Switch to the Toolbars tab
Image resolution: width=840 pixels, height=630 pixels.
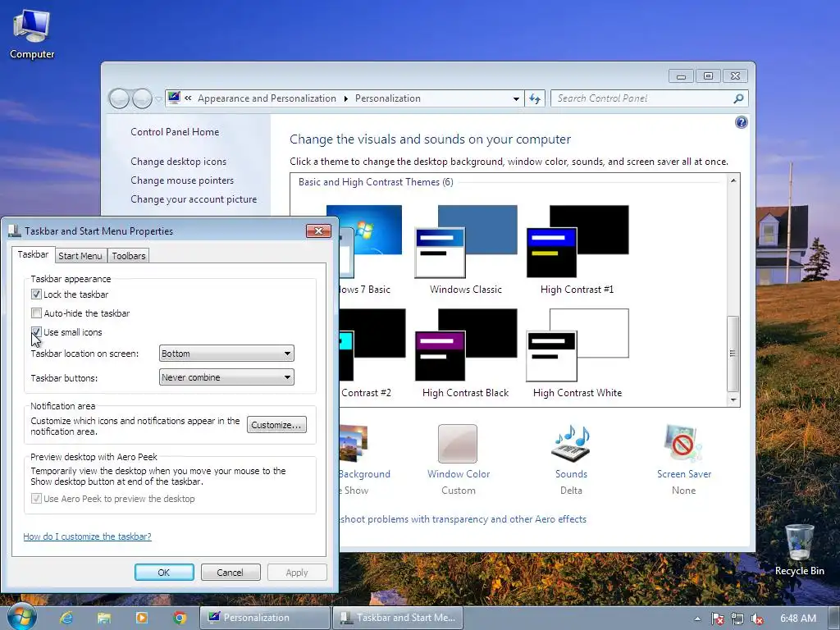click(x=129, y=256)
